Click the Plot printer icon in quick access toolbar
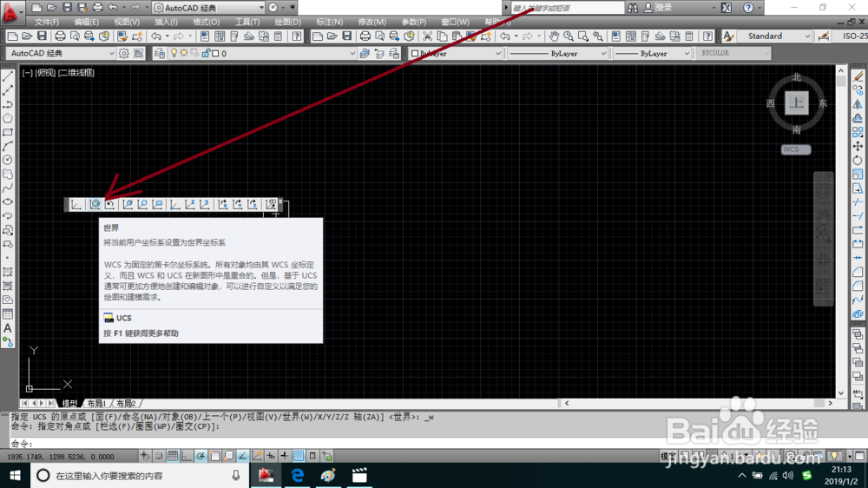868x488 pixels. [x=98, y=8]
